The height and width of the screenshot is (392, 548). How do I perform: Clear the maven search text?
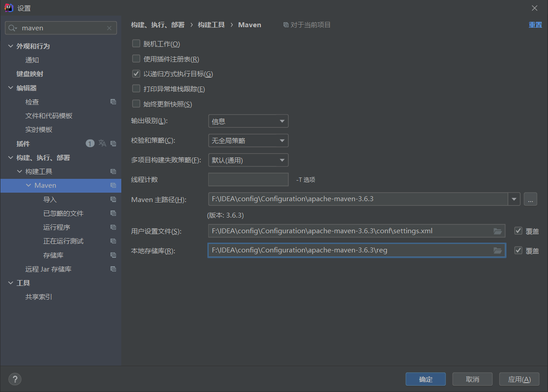(x=109, y=28)
